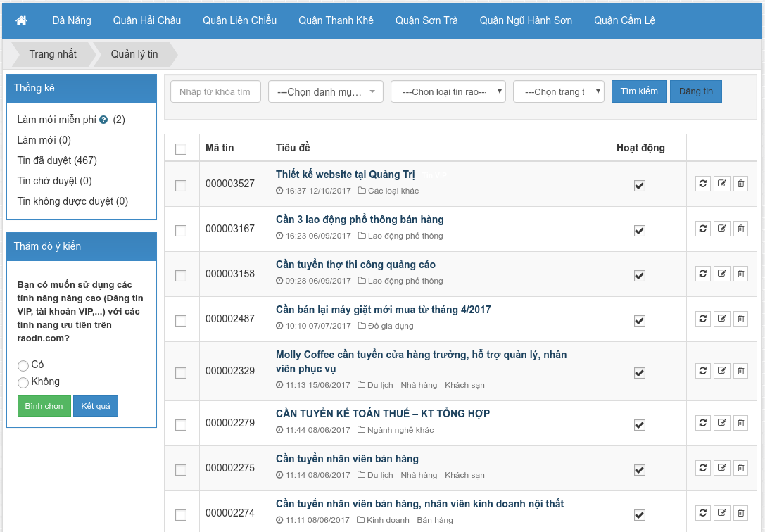Delete listing 000002279
765x532 pixels.
point(740,423)
